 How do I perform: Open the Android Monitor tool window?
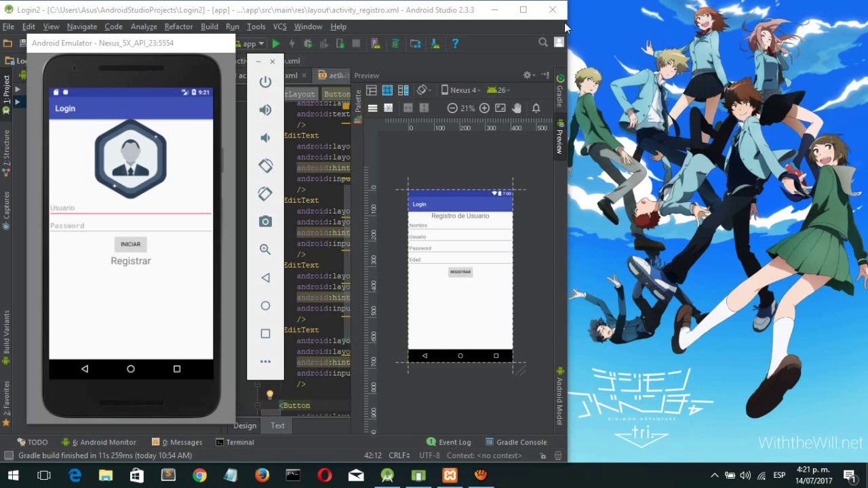pos(98,442)
